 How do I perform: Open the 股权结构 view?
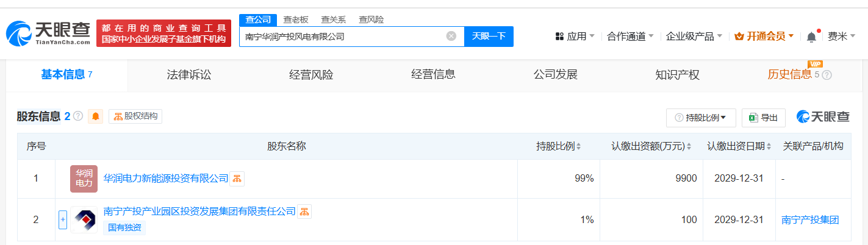135,116
